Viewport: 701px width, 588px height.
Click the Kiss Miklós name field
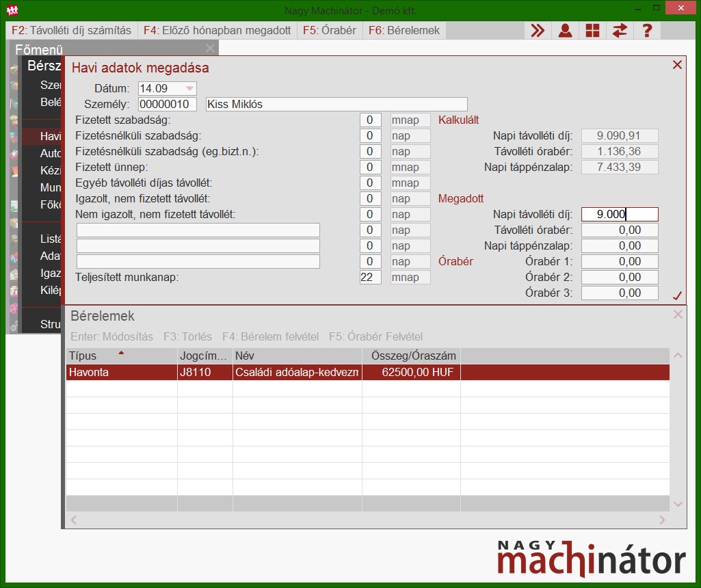[x=336, y=104]
